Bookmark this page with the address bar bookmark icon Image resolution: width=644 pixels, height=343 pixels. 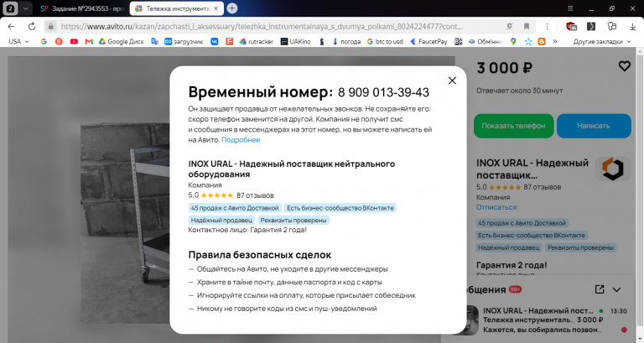coord(526,26)
